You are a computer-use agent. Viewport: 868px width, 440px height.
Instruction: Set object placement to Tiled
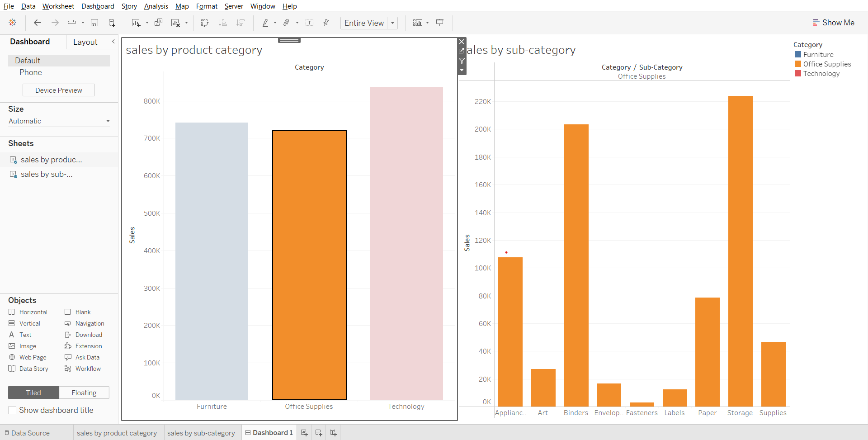(33, 393)
